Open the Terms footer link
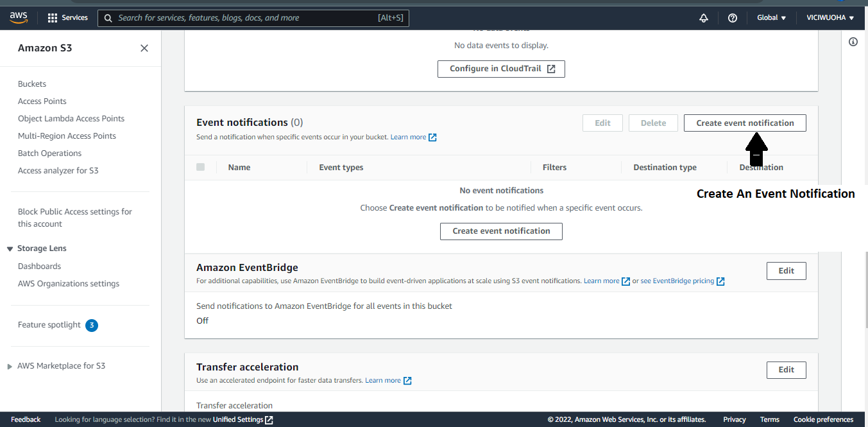868x427 pixels. [x=770, y=420]
